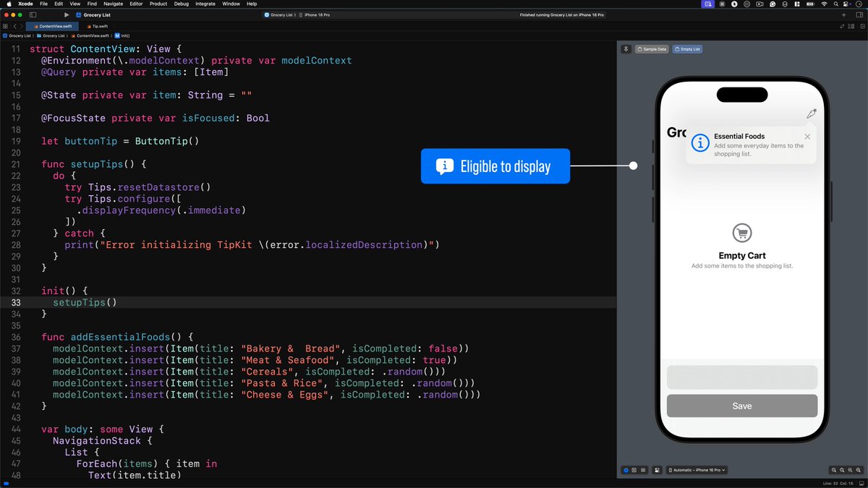Viewport: 868px width, 488px height.
Task: Run the Grocery List project with play button
Action: click(67, 14)
